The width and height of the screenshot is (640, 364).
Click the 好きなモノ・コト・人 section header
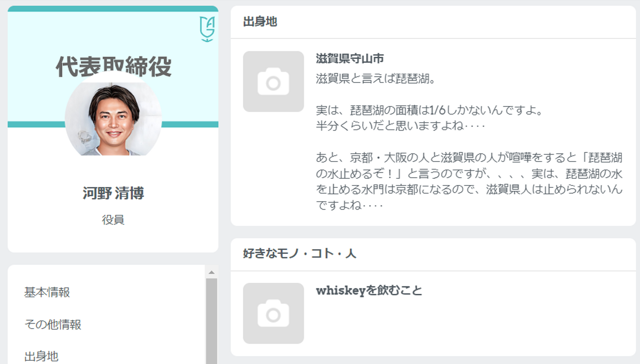coord(300,254)
